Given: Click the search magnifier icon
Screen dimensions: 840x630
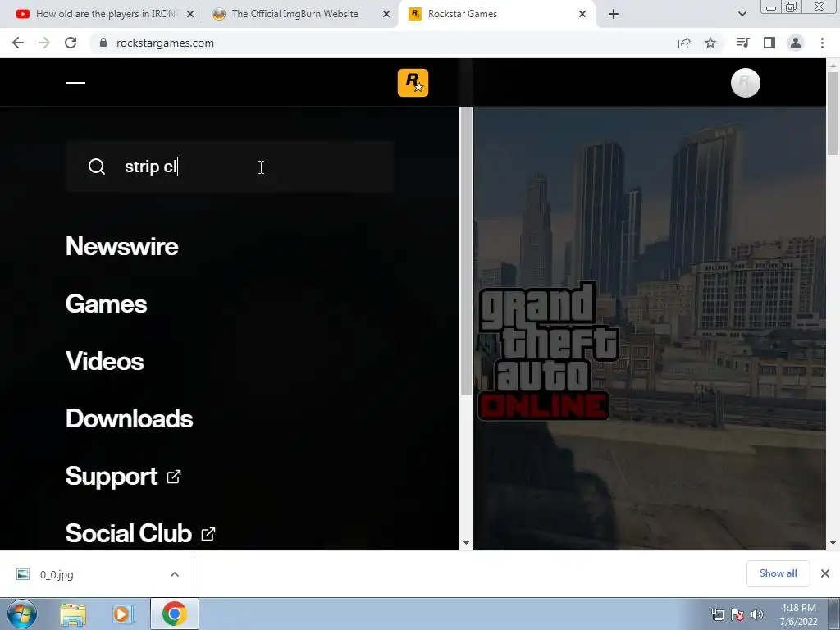Looking at the screenshot, I should (x=97, y=167).
